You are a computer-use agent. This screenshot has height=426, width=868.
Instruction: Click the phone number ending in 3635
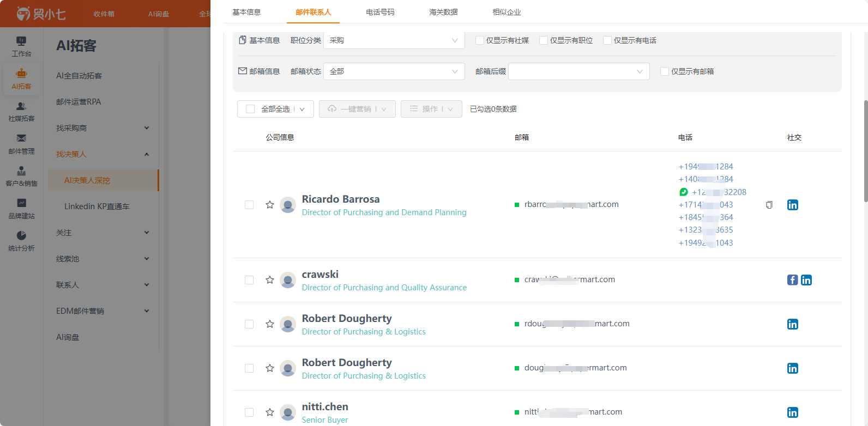706,230
